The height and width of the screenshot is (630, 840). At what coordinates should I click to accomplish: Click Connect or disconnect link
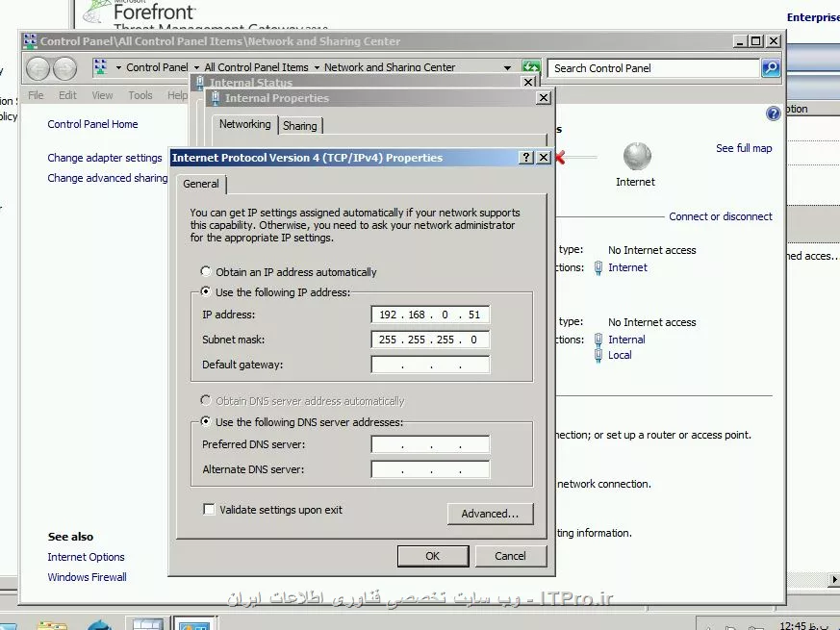click(x=721, y=216)
